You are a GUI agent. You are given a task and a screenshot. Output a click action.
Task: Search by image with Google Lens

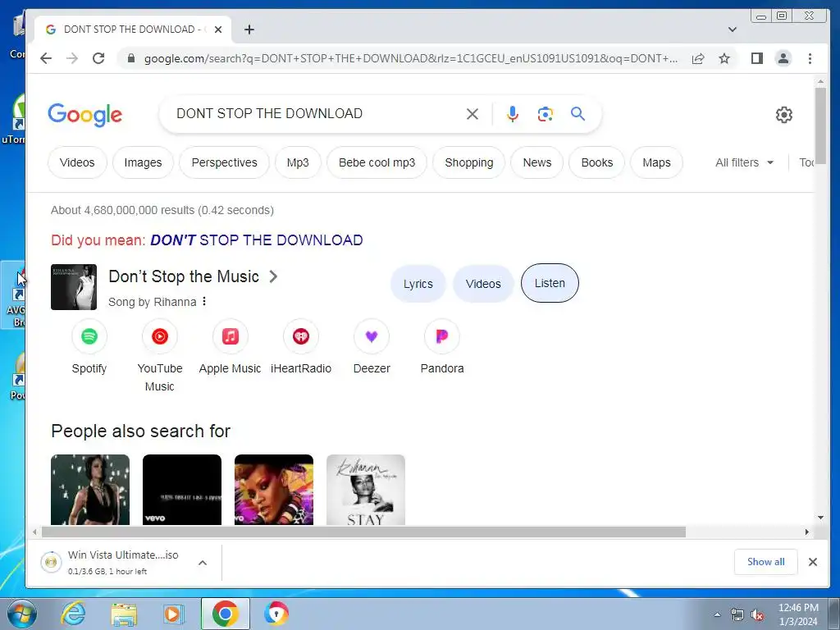(x=546, y=114)
